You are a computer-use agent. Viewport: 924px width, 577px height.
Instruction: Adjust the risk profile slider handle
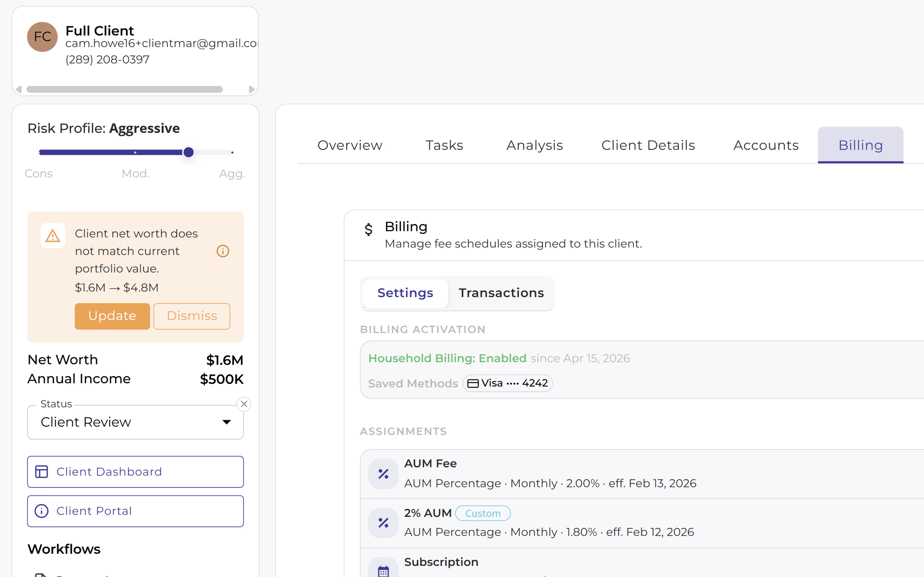click(x=188, y=152)
